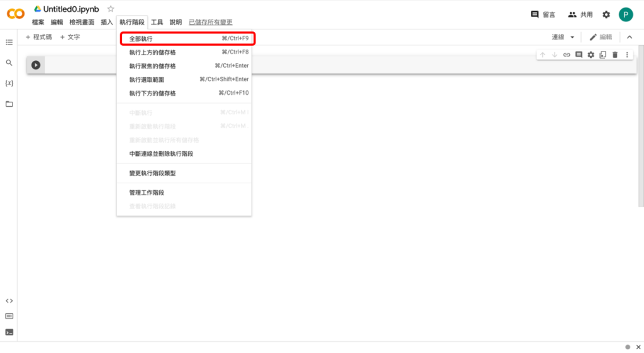The height and width of the screenshot is (353, 644).
Task: Star the Untitled0.ipynb notebook
Action: point(111,9)
